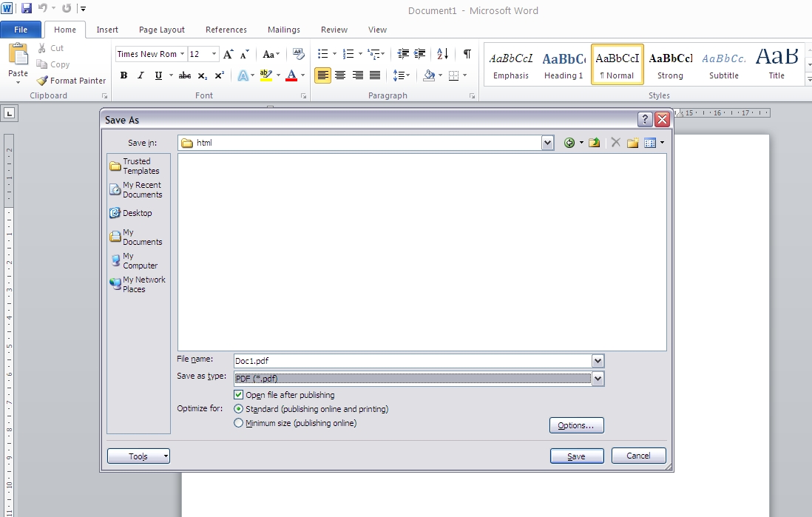Select the Format Painter brush

(72, 81)
